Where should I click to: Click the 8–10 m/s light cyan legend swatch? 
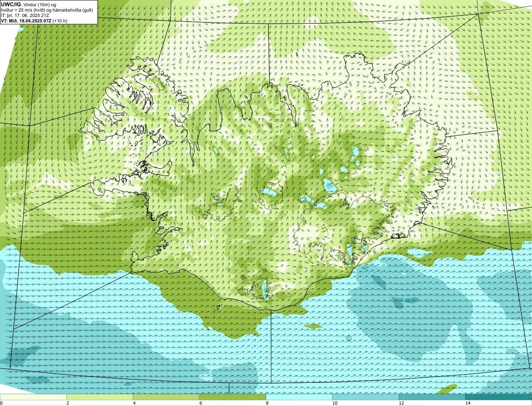(299, 397)
